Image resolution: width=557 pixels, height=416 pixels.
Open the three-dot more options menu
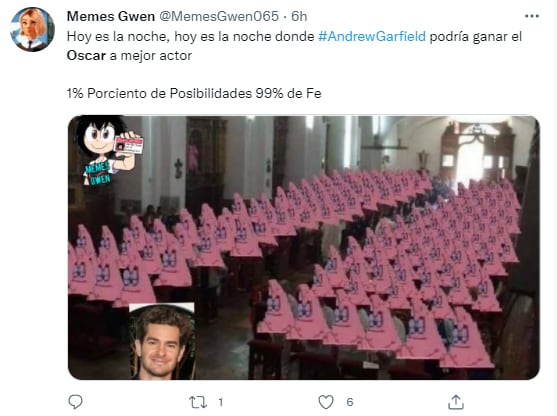(532, 16)
